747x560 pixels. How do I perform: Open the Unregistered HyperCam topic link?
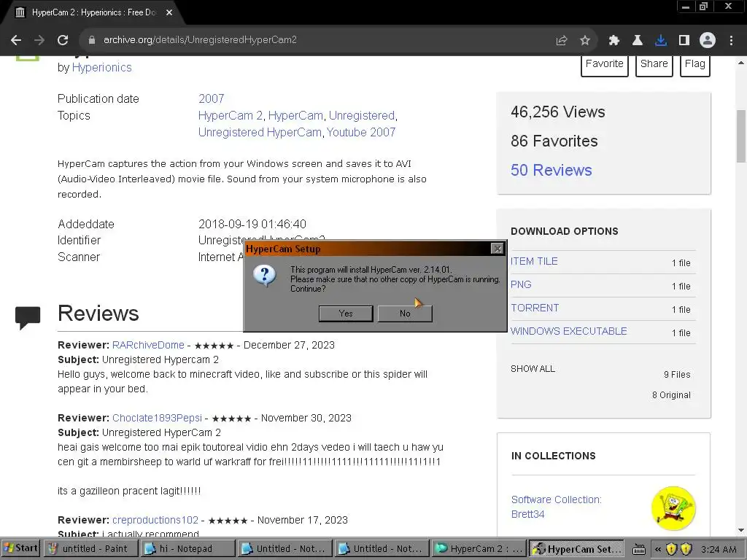(260, 133)
